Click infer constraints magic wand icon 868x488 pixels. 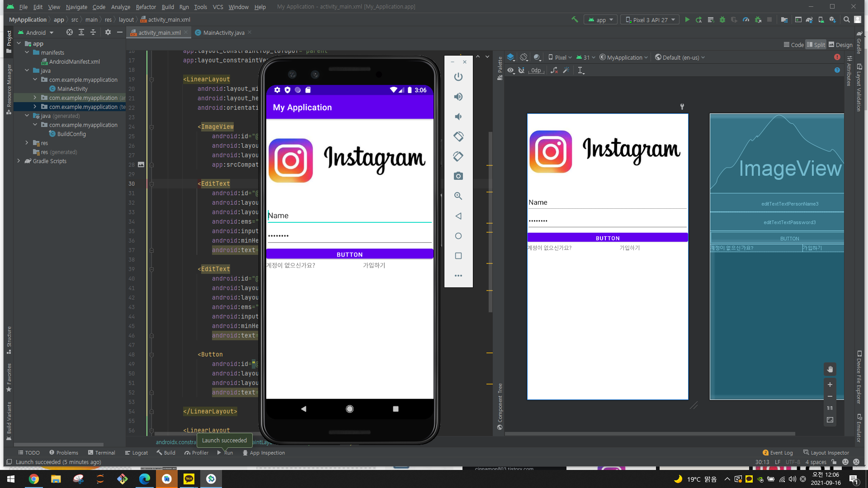point(566,70)
